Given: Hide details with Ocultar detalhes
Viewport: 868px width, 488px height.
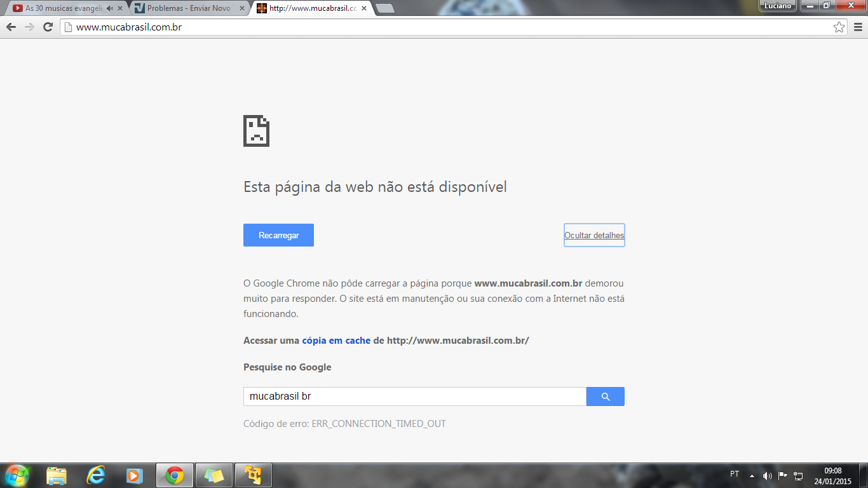Looking at the screenshot, I should click(x=594, y=235).
